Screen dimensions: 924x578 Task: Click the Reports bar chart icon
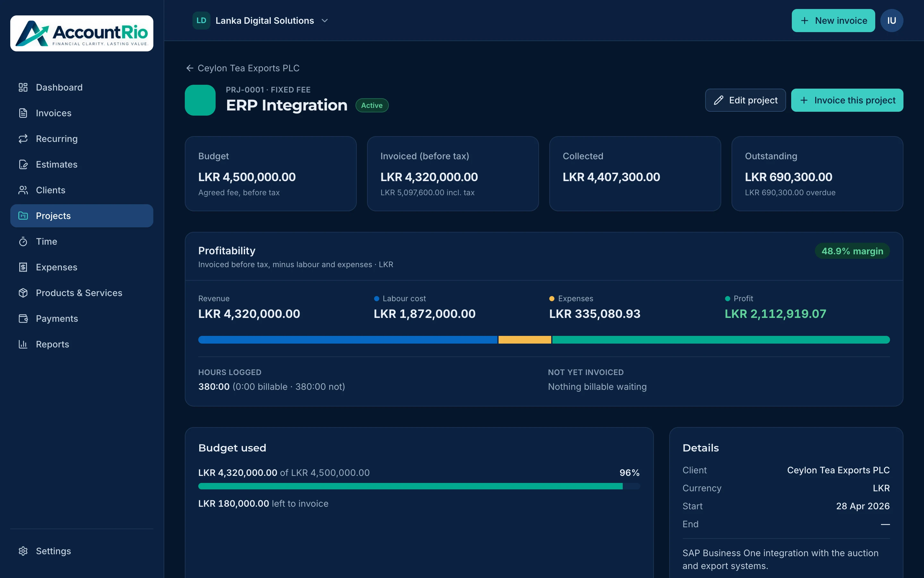point(23,344)
